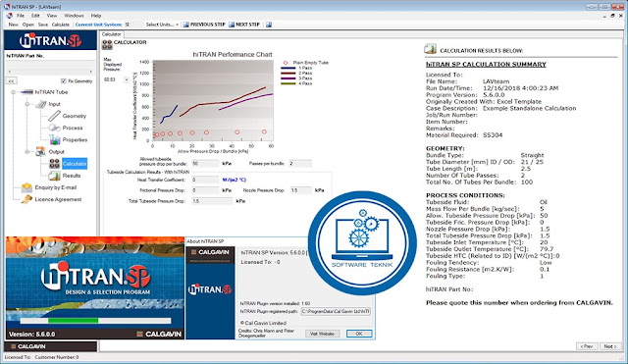Open the Max Displayed Pressure dropdown
The height and width of the screenshot is (364, 628).
pyautogui.click(x=127, y=79)
